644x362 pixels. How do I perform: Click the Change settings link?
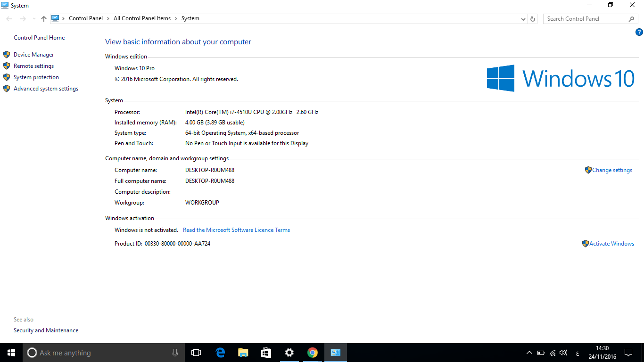pos(612,170)
